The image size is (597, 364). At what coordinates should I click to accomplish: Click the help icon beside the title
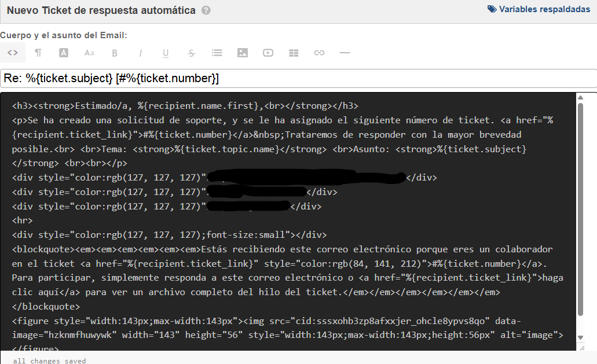click(x=206, y=10)
